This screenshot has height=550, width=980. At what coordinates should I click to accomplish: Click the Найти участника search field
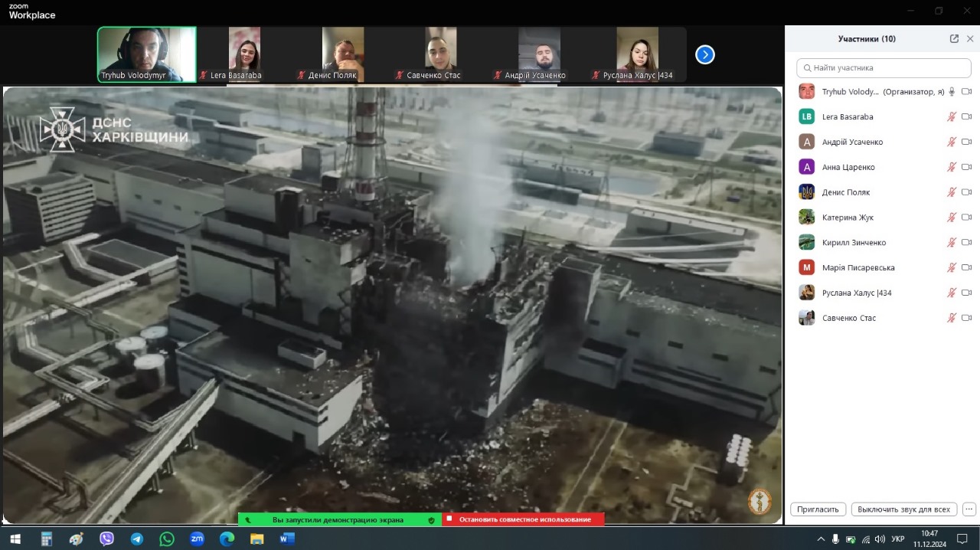pos(884,68)
